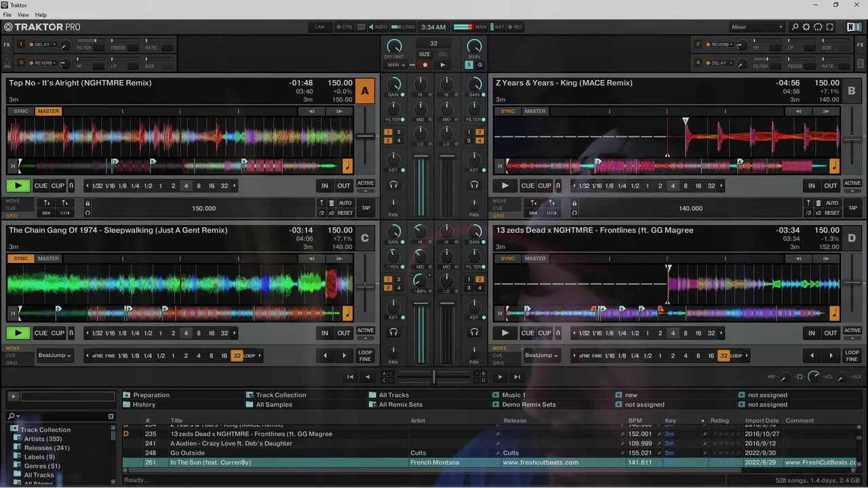
Task: Open the View menu
Action: coord(23,14)
